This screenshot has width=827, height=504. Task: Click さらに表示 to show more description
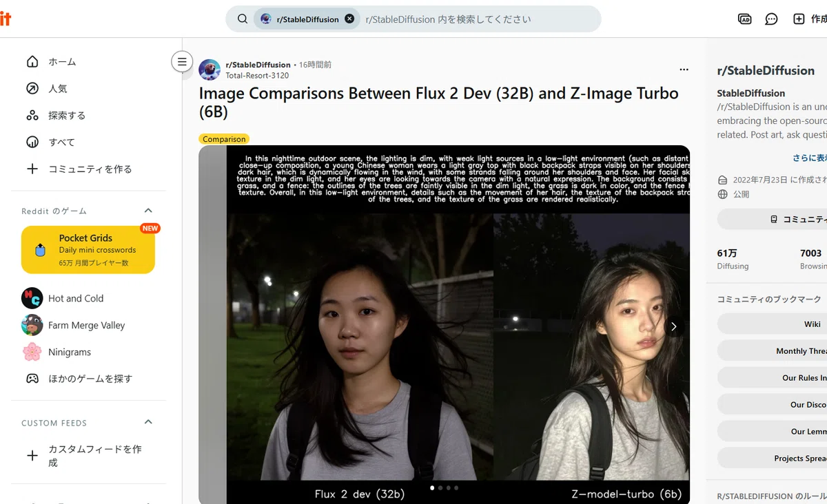tap(810, 158)
